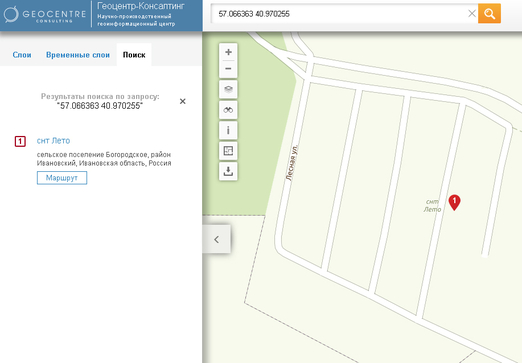The image size is (522, 363).
Task: Collapse the side panel with arrow
Action: (x=216, y=239)
